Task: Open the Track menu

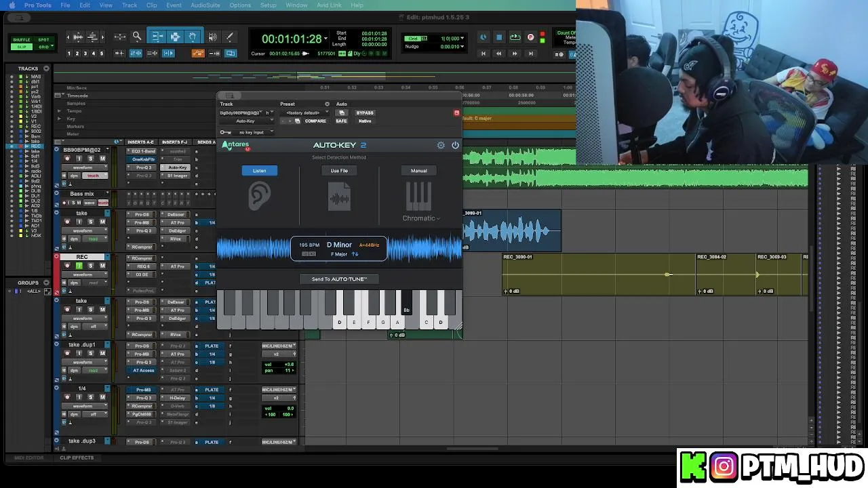Action: click(x=130, y=5)
